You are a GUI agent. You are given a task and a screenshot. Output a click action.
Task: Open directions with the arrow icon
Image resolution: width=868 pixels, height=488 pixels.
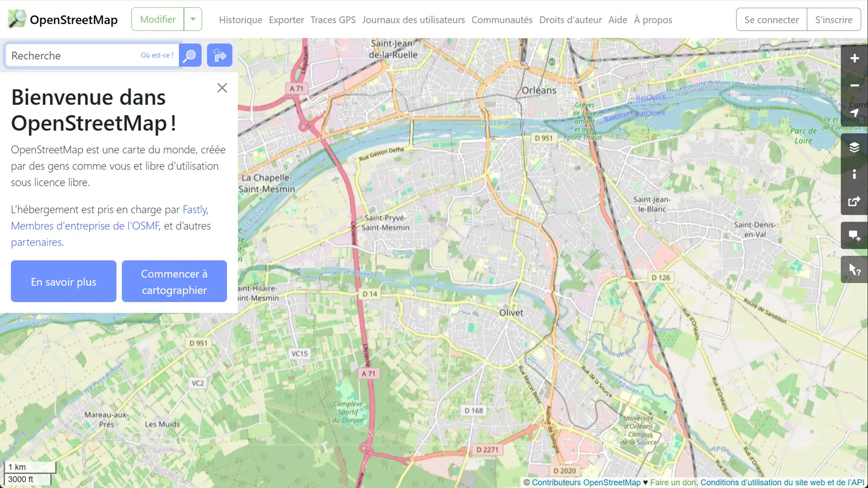(x=220, y=55)
